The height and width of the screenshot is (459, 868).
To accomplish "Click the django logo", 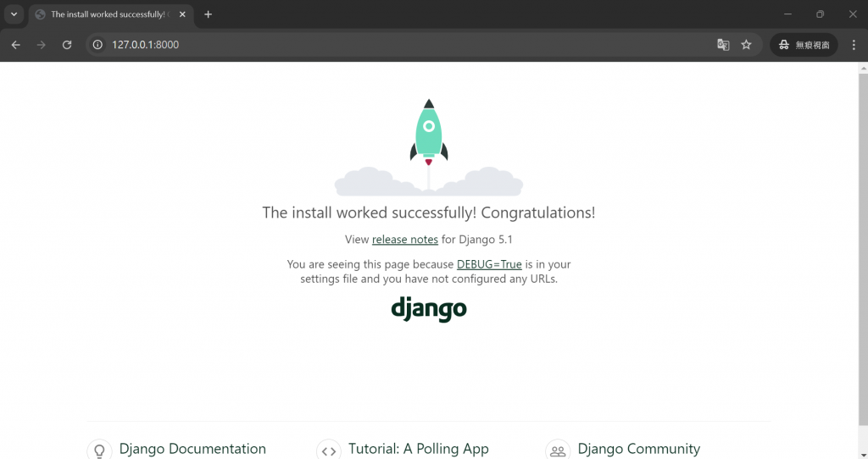I will 429,309.
